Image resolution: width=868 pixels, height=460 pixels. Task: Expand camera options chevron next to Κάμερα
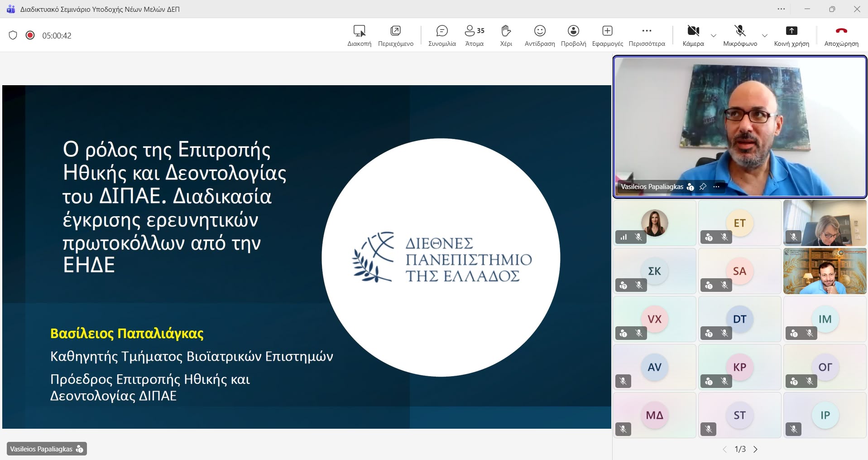point(714,35)
